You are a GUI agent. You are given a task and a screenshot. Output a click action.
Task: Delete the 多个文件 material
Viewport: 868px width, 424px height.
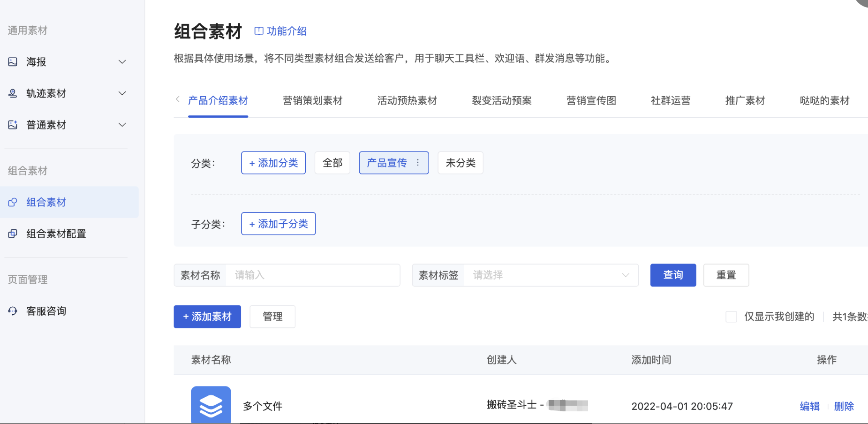[844, 406]
